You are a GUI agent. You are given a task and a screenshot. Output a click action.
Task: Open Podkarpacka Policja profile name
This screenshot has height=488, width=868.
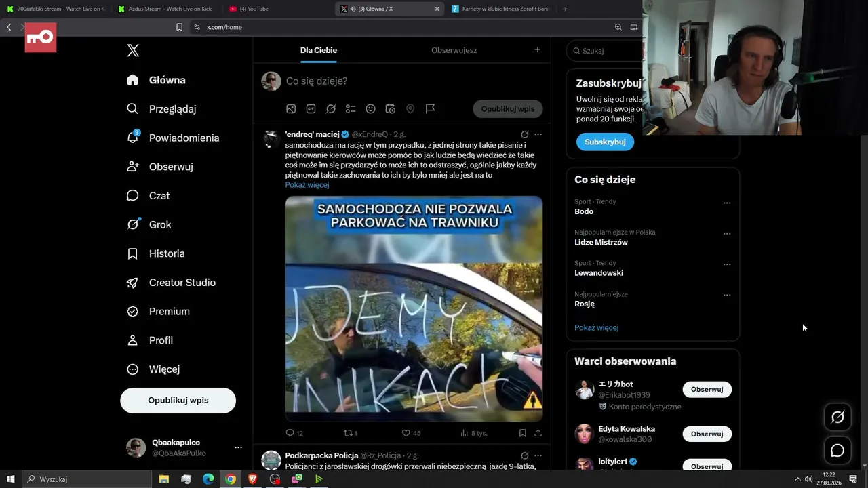(x=321, y=455)
